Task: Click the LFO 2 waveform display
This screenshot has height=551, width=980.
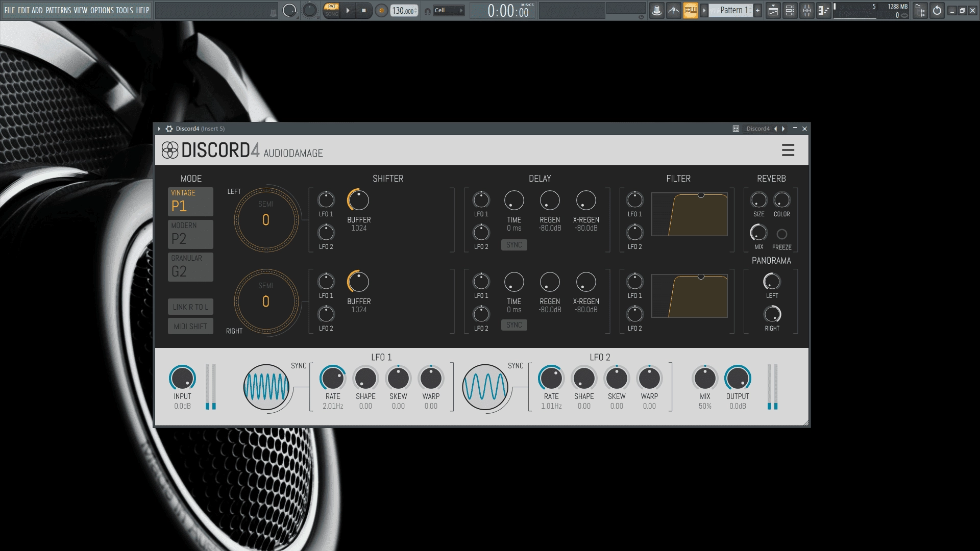Action: (485, 387)
